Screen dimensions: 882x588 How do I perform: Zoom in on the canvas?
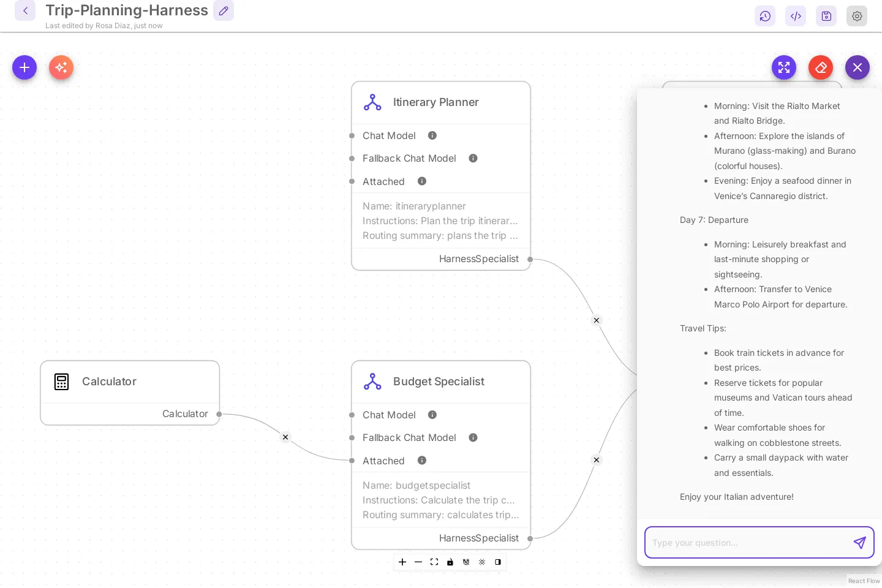coord(402,562)
